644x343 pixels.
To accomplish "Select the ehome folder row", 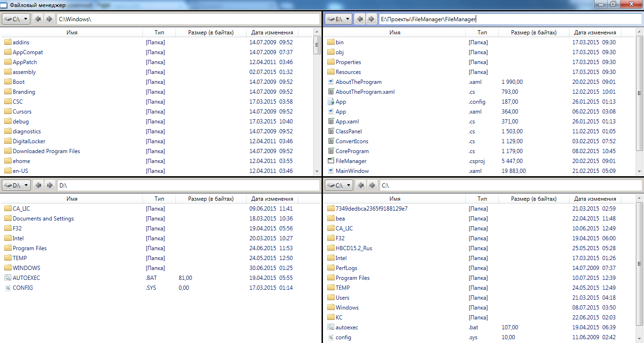I will click(157, 161).
